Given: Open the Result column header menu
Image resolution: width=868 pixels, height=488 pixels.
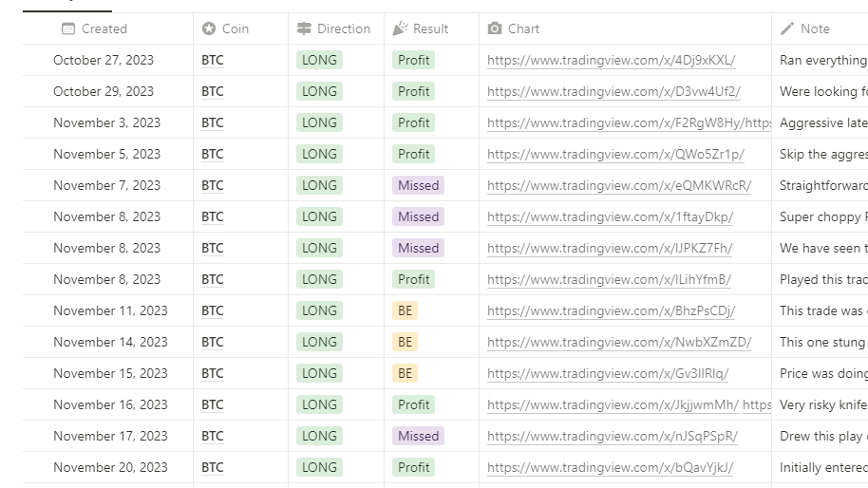Looking at the screenshot, I should [431, 28].
